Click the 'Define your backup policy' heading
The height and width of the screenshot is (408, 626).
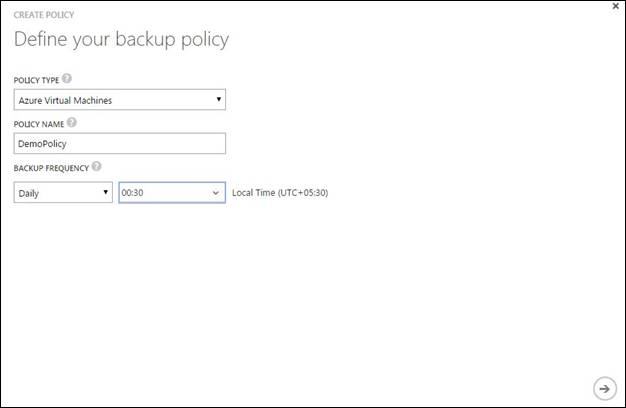coord(121,40)
